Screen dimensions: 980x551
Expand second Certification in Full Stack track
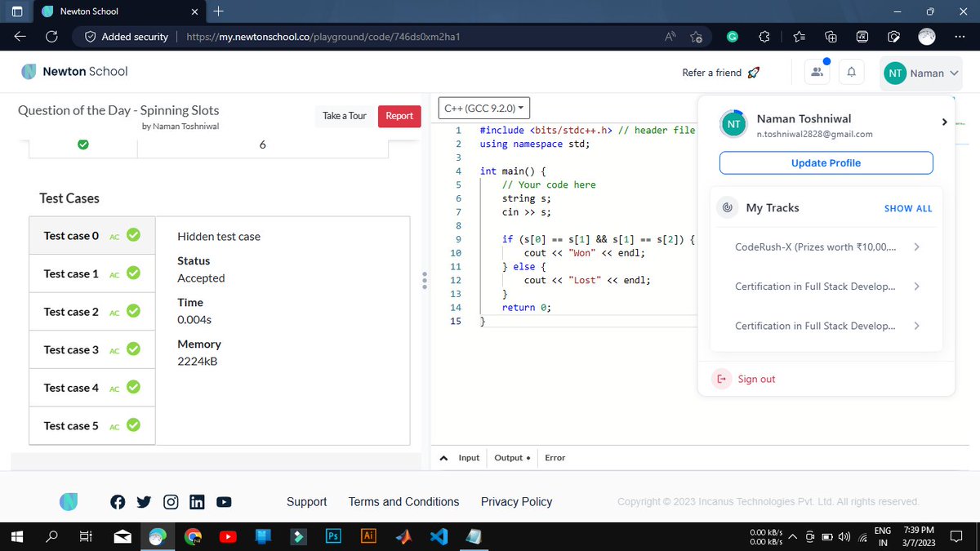click(917, 287)
